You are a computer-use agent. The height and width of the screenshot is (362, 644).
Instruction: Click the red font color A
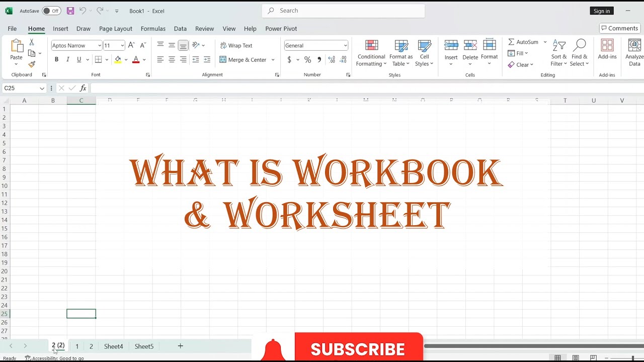136,59
